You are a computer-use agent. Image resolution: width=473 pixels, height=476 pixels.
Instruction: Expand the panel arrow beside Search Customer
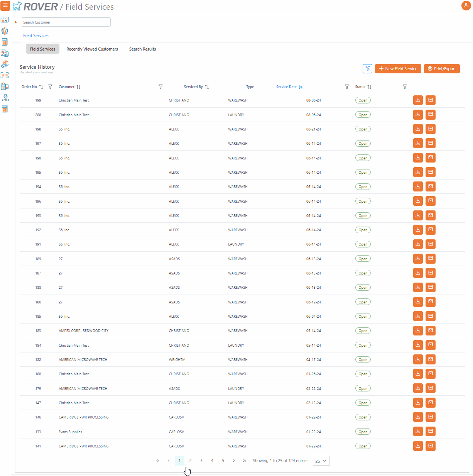tap(15, 22)
